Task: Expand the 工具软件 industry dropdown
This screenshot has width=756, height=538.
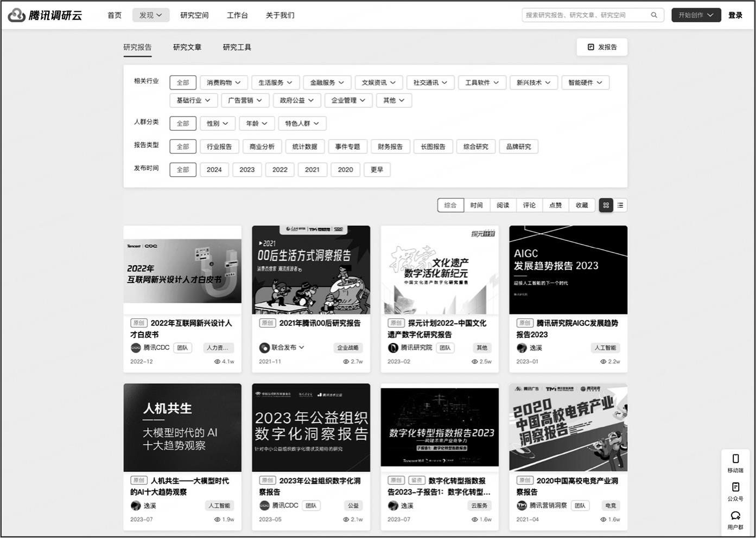Action: 482,82
